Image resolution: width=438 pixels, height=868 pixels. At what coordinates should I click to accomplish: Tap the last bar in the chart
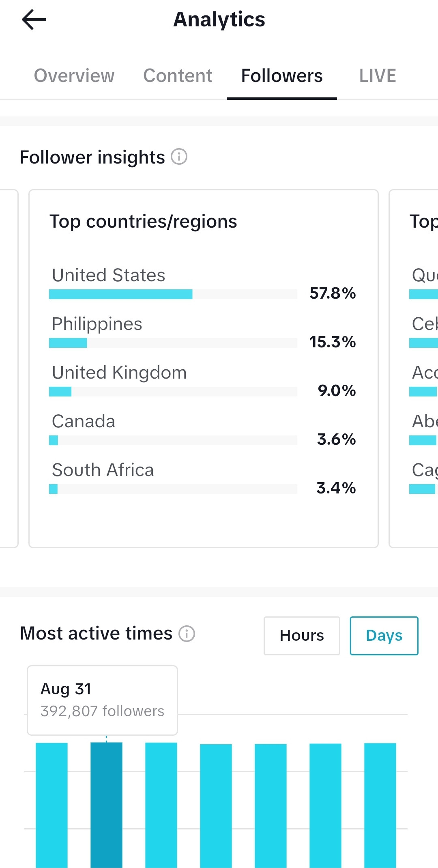click(x=380, y=805)
